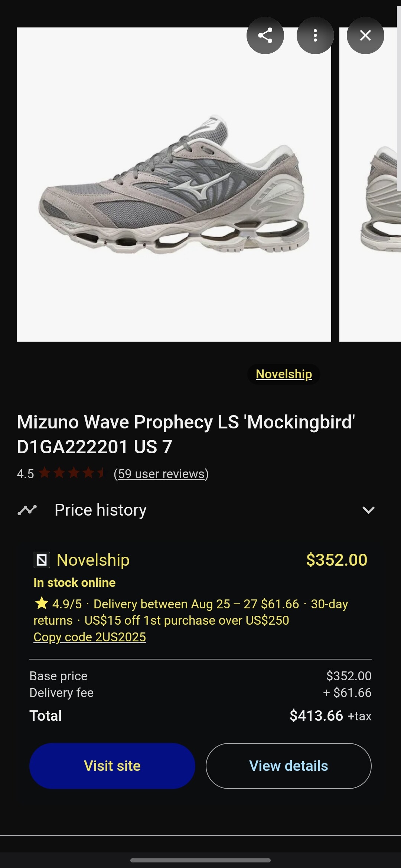Tap the bottom home gesture bar
Image resolution: width=401 pixels, height=868 pixels.
pyautogui.click(x=200, y=860)
